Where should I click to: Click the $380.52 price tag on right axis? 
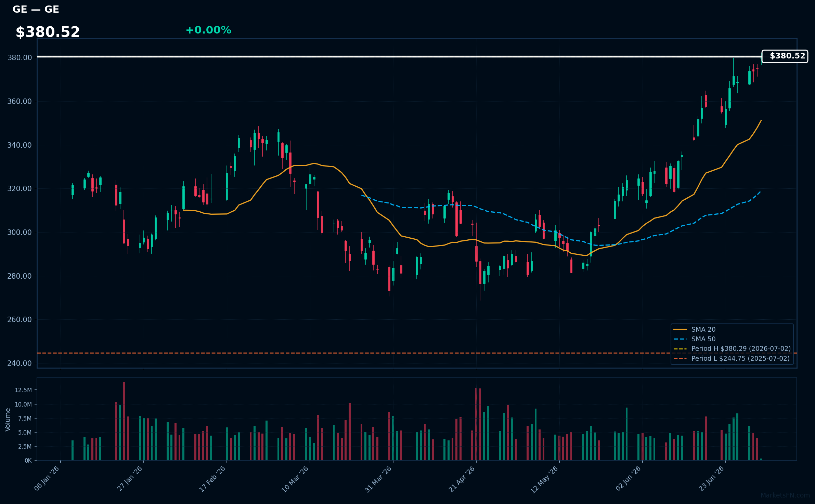[x=785, y=56]
